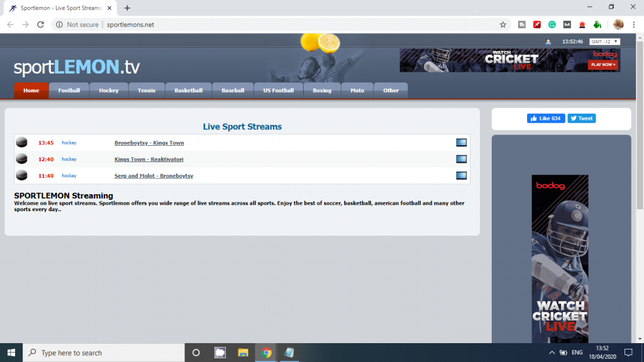This screenshot has height=362, width=644.
Task: Close the Sportlemon tab
Action: (x=109, y=8)
